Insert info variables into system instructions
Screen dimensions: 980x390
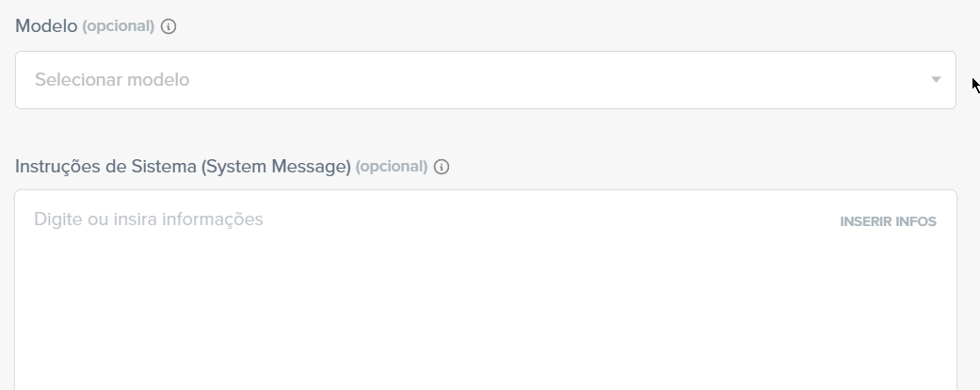[888, 222]
